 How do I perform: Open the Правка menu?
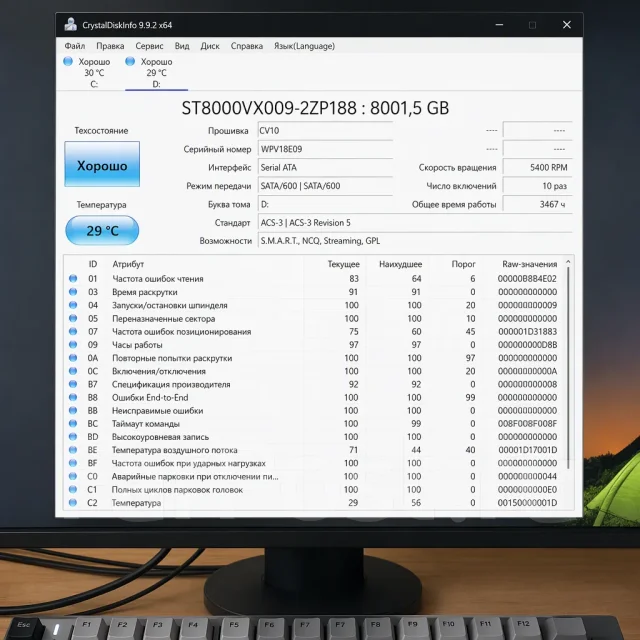110,46
